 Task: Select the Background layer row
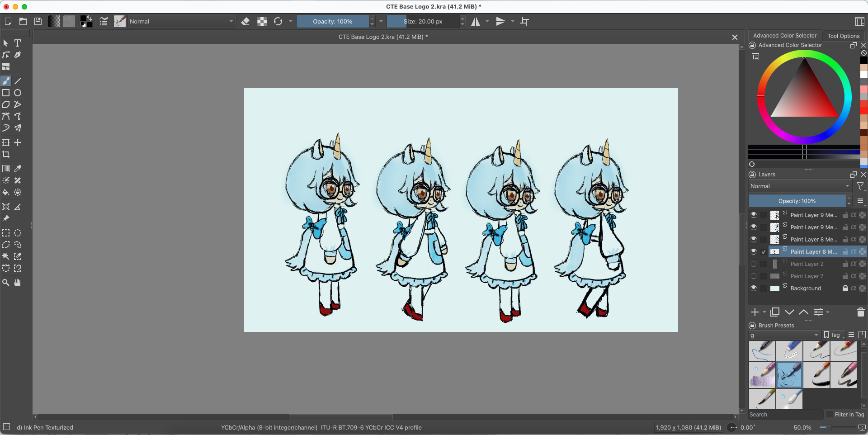807,288
